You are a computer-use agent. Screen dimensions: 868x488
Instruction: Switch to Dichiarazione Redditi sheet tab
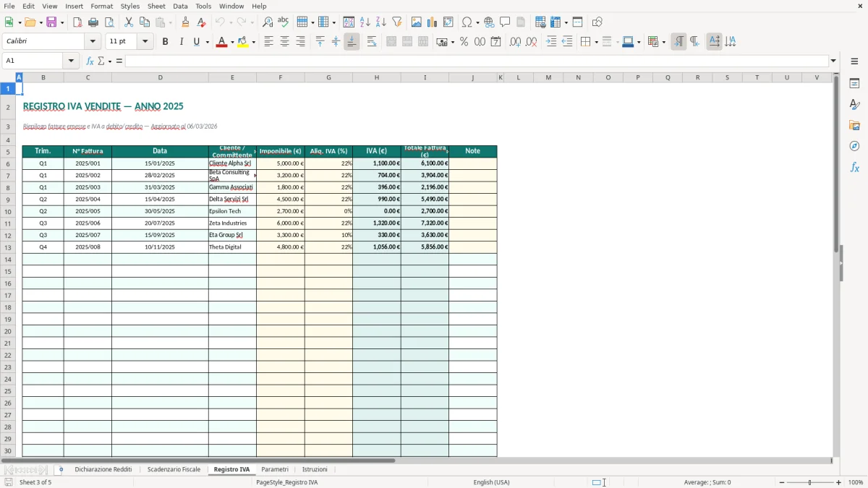pos(103,469)
